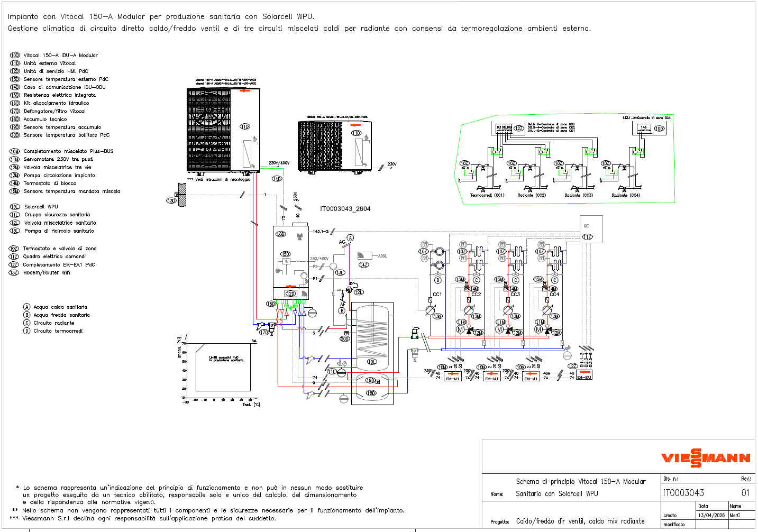Click the Viessmann logo in title block

tap(705, 458)
